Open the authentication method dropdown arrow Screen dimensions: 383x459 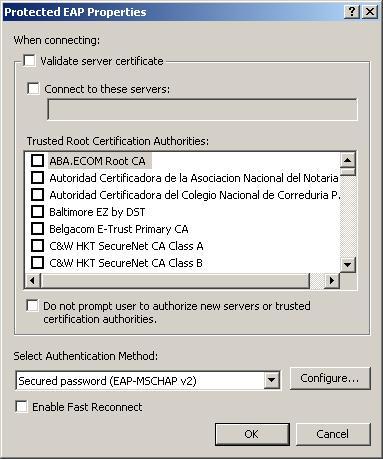coord(272,380)
